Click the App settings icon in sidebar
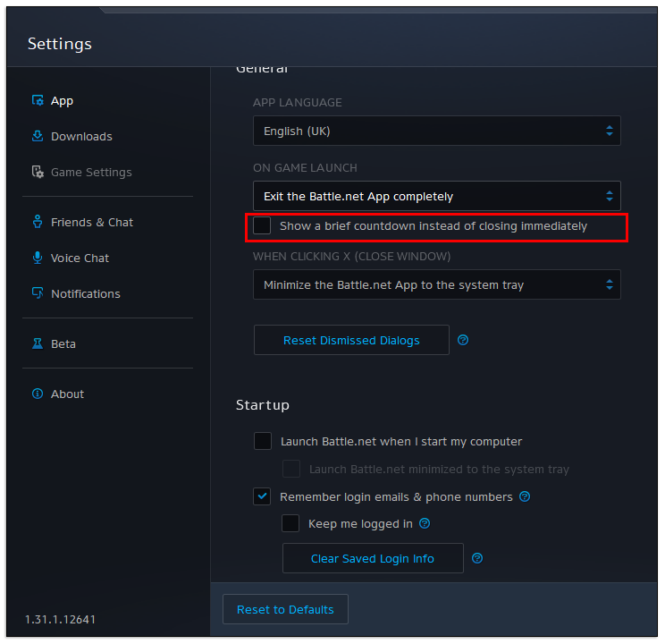Image resolution: width=665 pixels, height=644 pixels. point(38,100)
